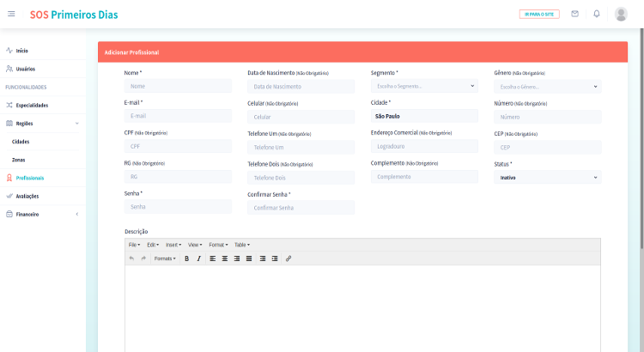
Task: Open Usuários page in sidebar
Action: [x=26, y=69]
